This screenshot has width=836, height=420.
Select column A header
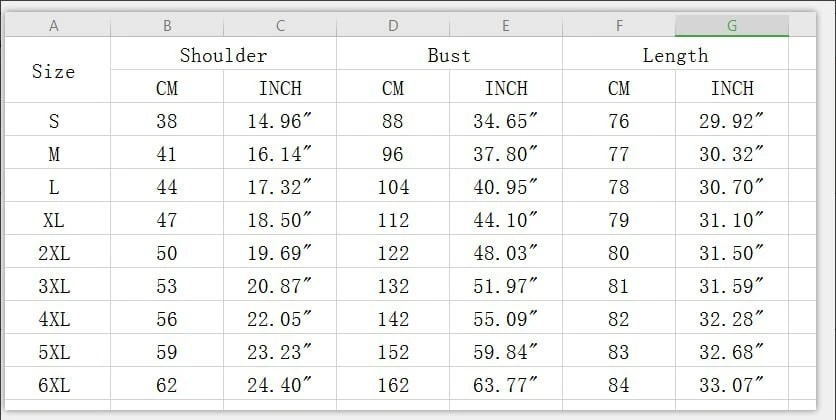point(54,26)
